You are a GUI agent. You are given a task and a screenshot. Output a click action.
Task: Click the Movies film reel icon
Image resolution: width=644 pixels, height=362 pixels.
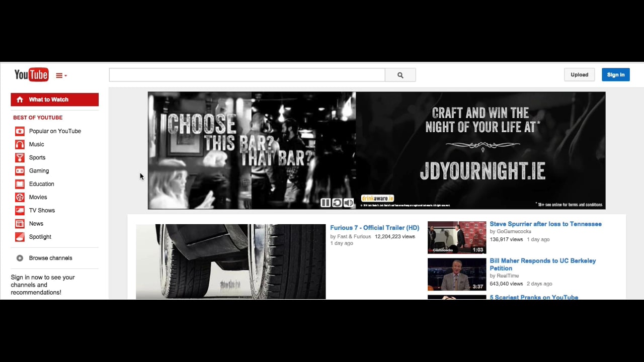(20, 197)
